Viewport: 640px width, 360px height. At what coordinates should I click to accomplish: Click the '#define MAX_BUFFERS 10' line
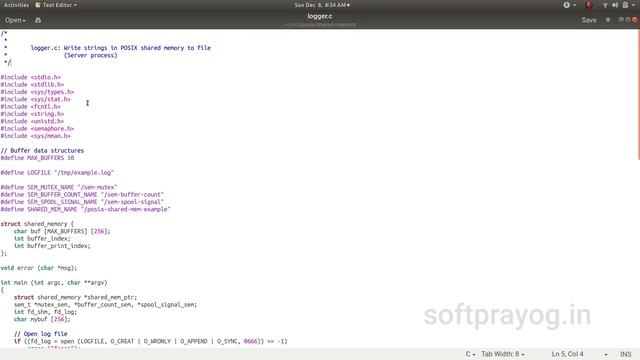[38, 158]
